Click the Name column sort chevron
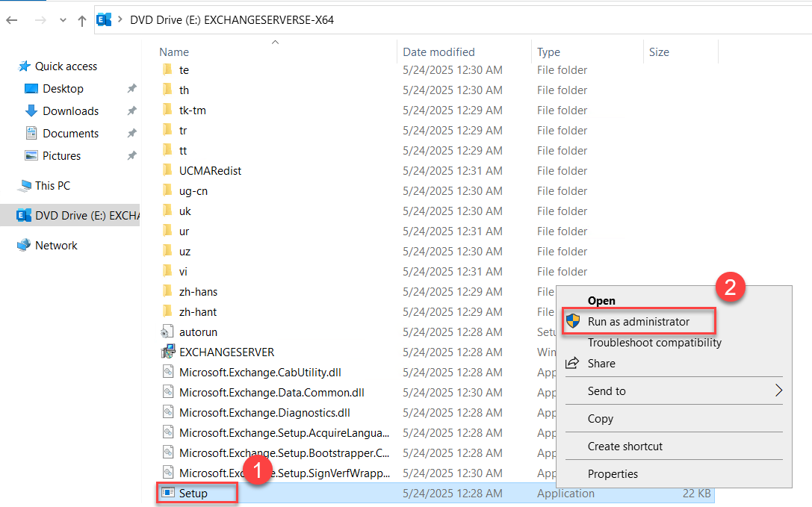This screenshot has height=507, width=812. coord(275,43)
